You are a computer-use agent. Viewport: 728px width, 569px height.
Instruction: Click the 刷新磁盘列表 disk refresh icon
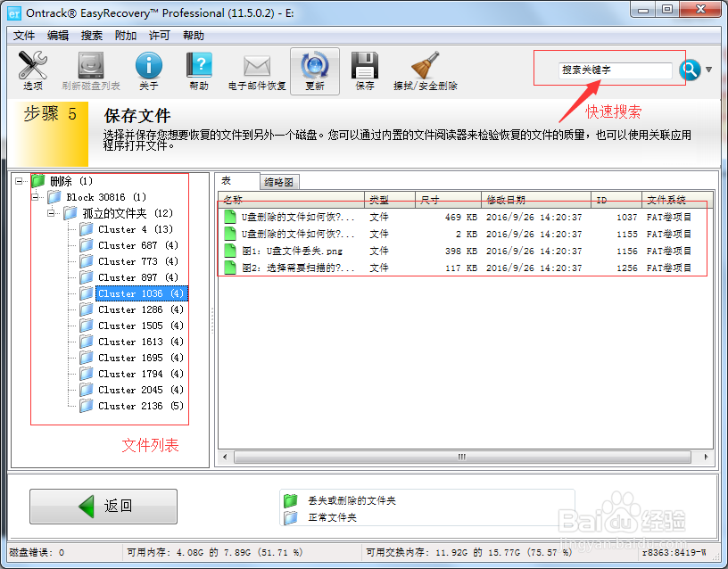coord(91,70)
